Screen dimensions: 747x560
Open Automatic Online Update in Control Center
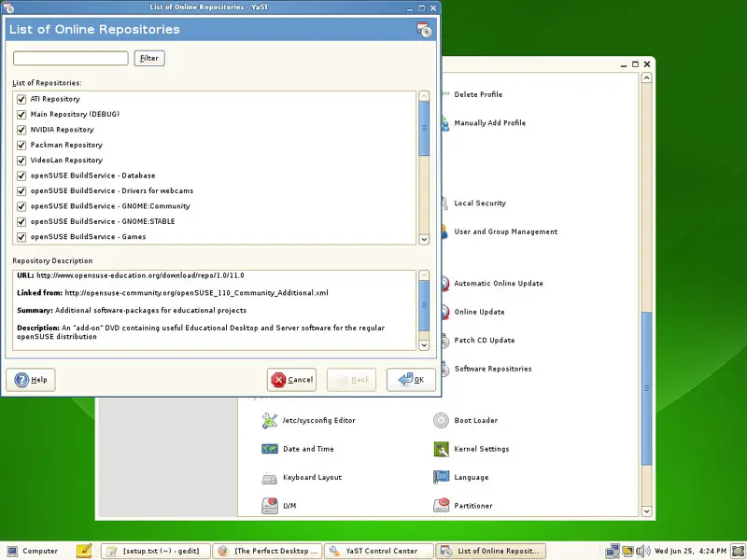pyautogui.click(x=499, y=284)
